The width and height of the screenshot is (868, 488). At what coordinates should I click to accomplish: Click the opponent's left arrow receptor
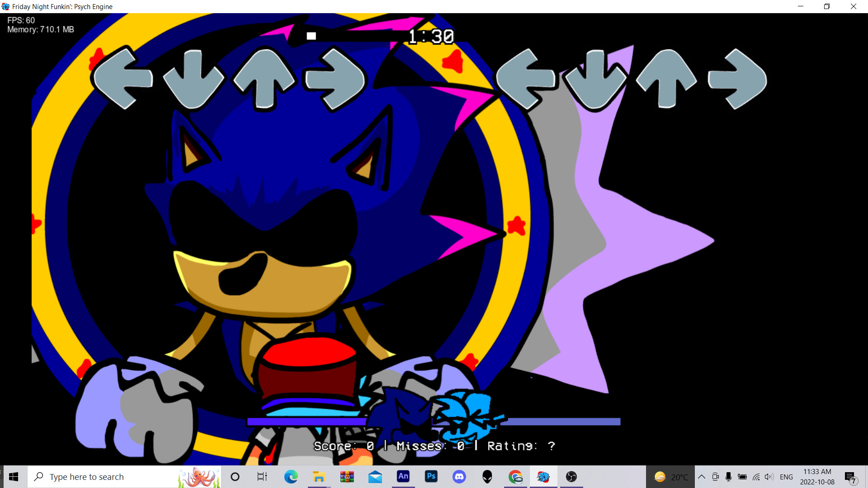coord(123,78)
